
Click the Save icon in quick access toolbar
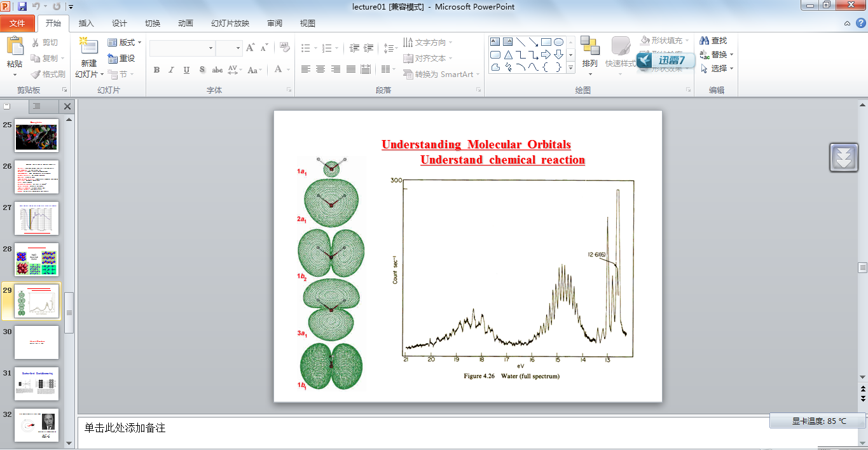(x=22, y=7)
